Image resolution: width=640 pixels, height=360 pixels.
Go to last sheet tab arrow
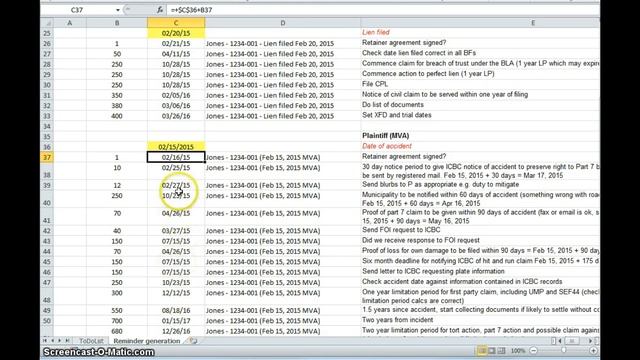67,340
